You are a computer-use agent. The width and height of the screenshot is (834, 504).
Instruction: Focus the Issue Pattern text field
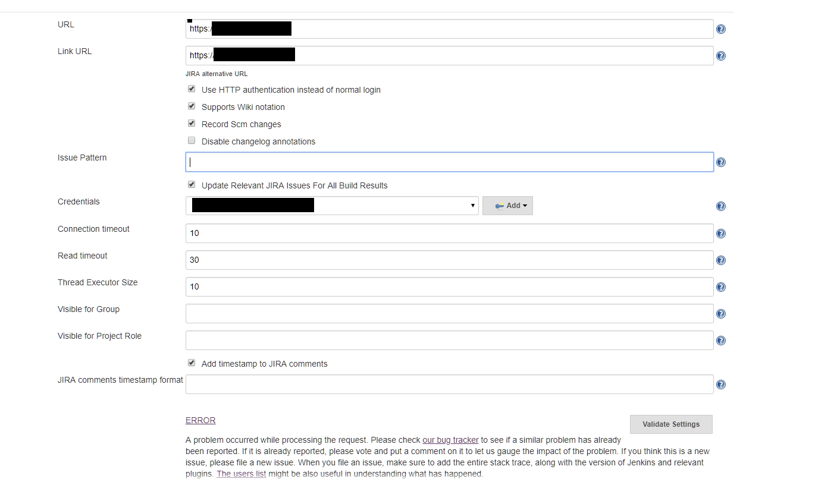tap(449, 162)
